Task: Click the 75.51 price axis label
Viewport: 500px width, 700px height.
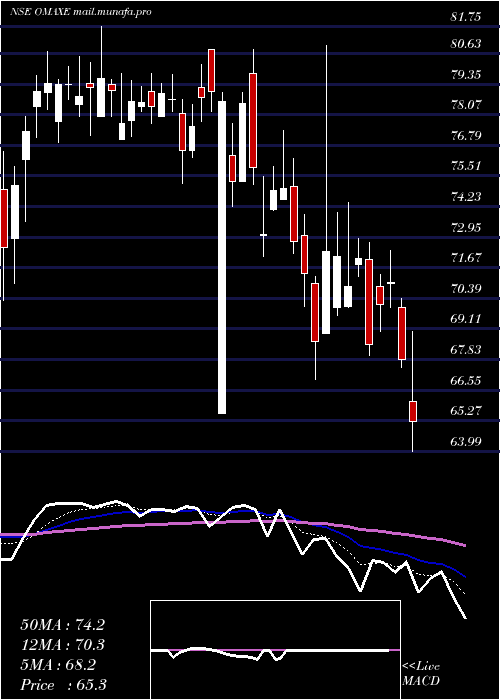Action: click(466, 166)
